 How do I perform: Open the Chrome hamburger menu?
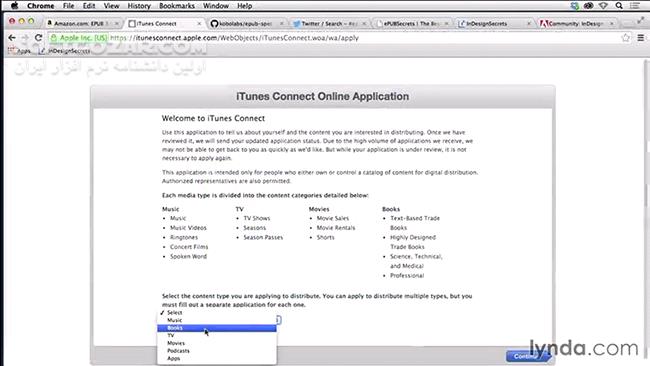640,38
